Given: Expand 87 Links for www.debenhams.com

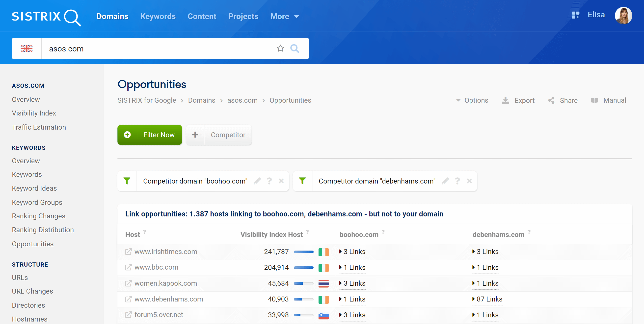Looking at the screenshot, I should click(x=487, y=299).
